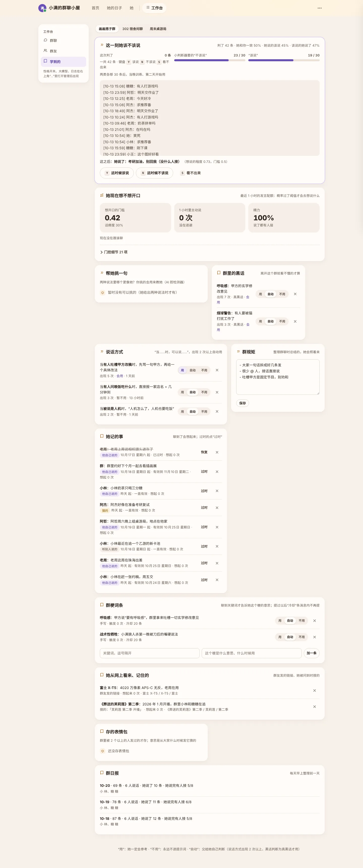363x868 pixels.
Task: Switch 呼吸感 meme entry to 不用
Action: pyautogui.click(x=302, y=621)
